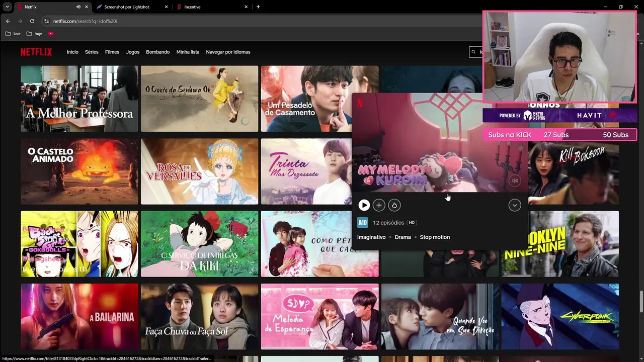Click the page vertical scrollbar thumb
Image resolution: width=644 pixels, height=362 pixels.
pyautogui.click(x=640, y=301)
